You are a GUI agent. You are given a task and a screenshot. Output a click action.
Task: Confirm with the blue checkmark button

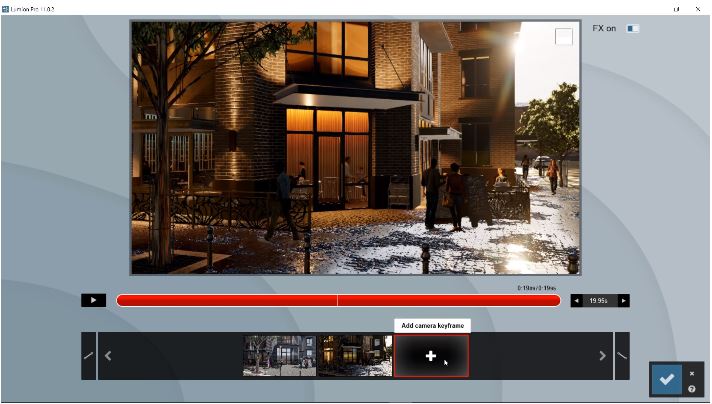[x=667, y=380]
